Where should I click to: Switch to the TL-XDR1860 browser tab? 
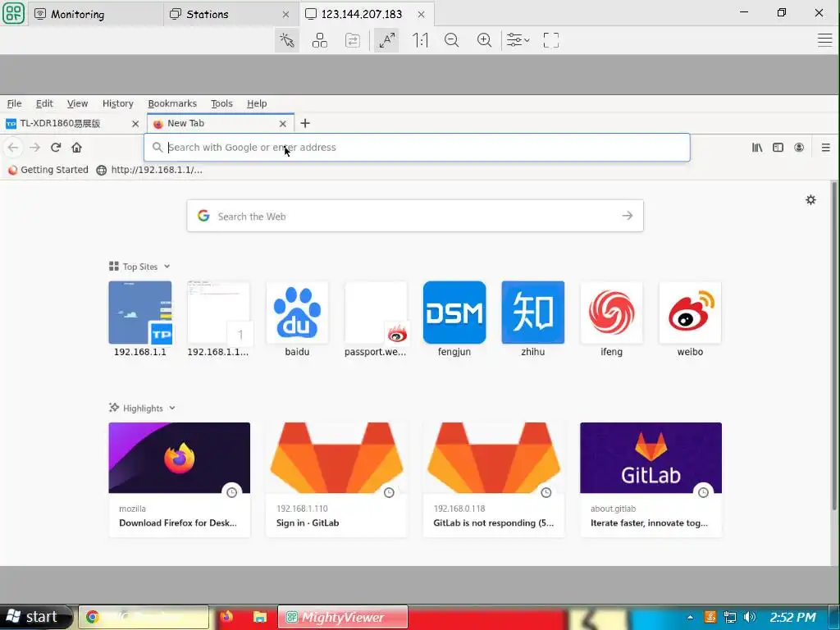tap(66, 123)
